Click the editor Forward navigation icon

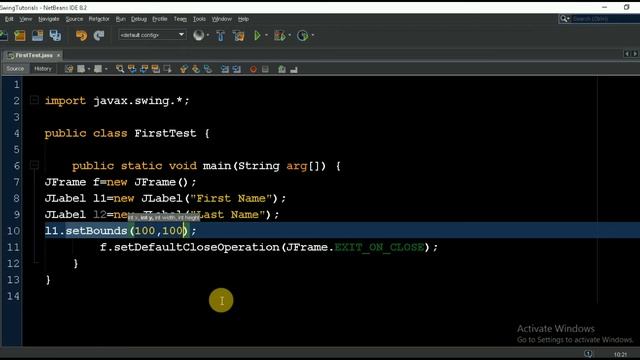click(98, 69)
